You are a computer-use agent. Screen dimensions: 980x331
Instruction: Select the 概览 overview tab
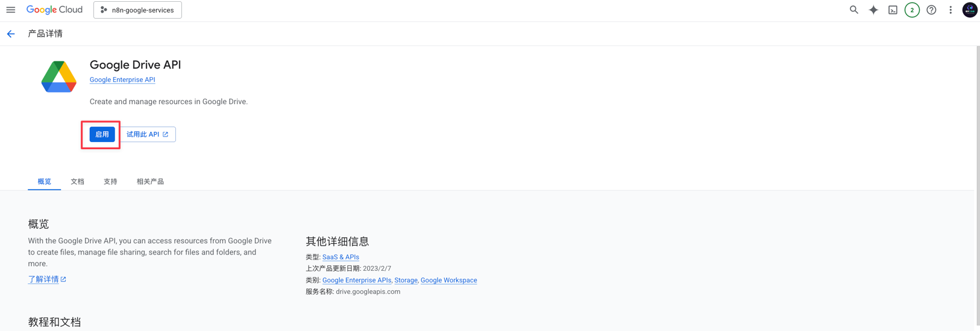45,181
